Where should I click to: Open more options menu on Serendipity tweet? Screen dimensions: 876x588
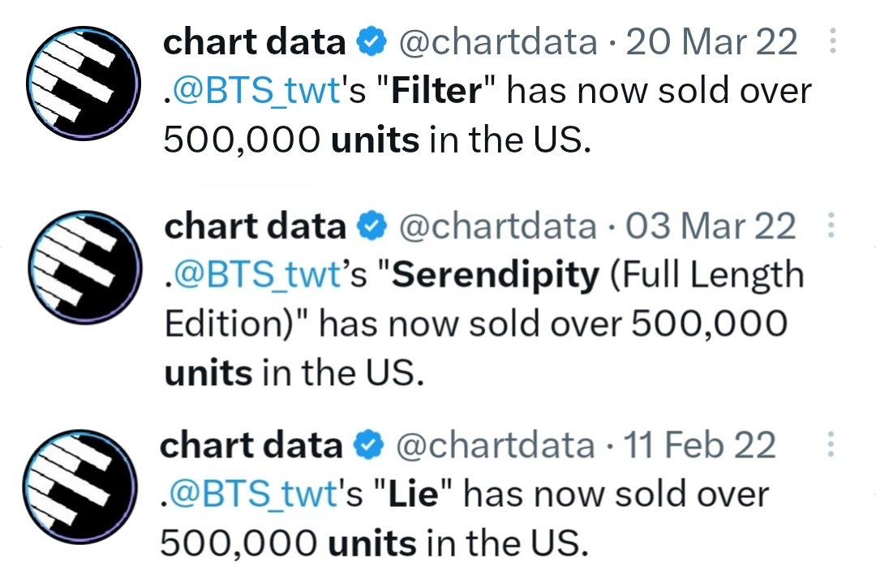831,225
